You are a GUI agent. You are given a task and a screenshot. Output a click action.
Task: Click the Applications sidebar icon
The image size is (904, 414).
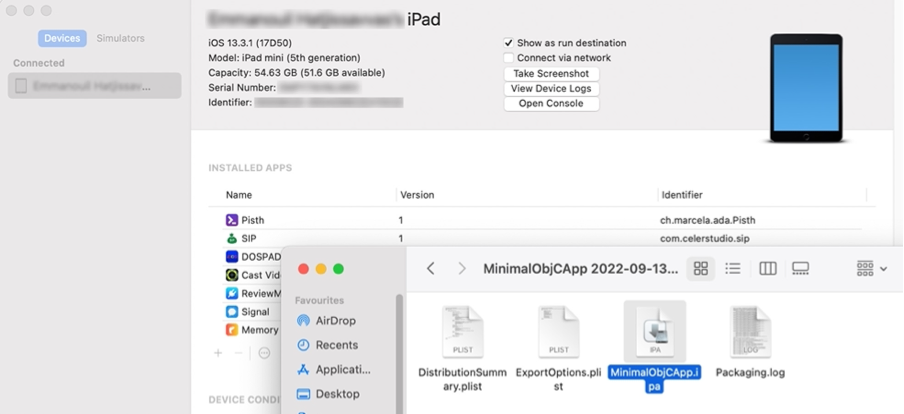click(x=303, y=370)
